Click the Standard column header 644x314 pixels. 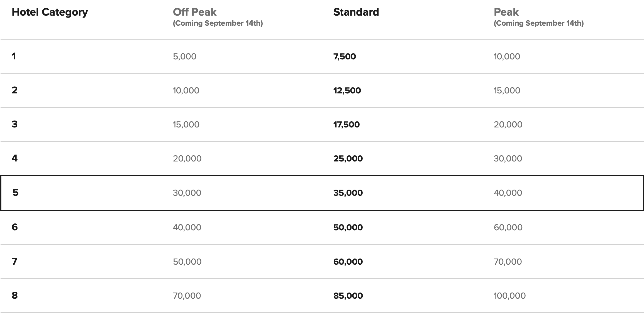coord(356,12)
